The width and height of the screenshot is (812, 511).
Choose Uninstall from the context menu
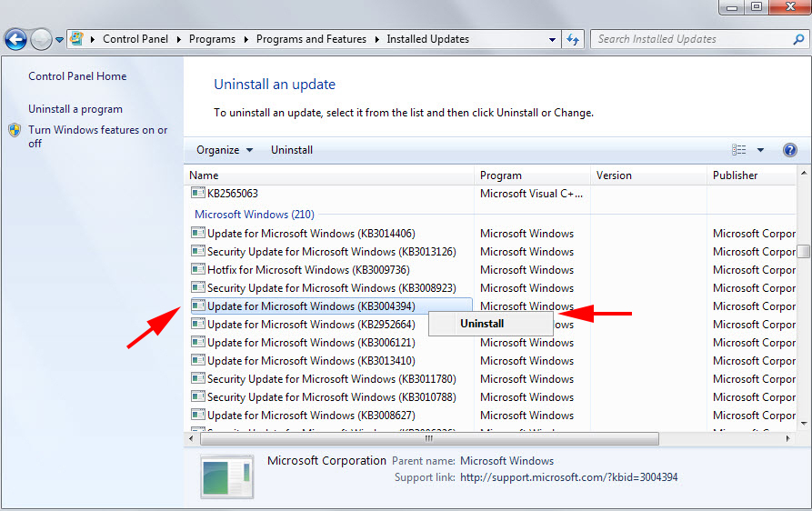click(482, 324)
